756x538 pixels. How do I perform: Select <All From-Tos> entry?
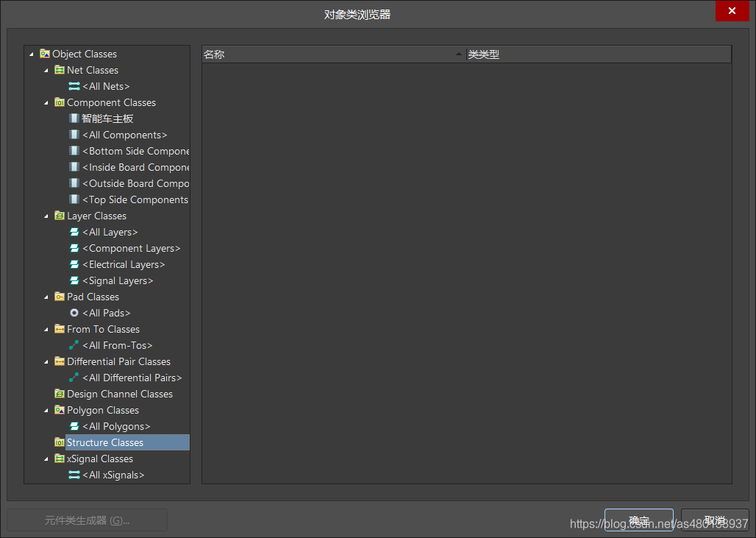click(x=117, y=345)
